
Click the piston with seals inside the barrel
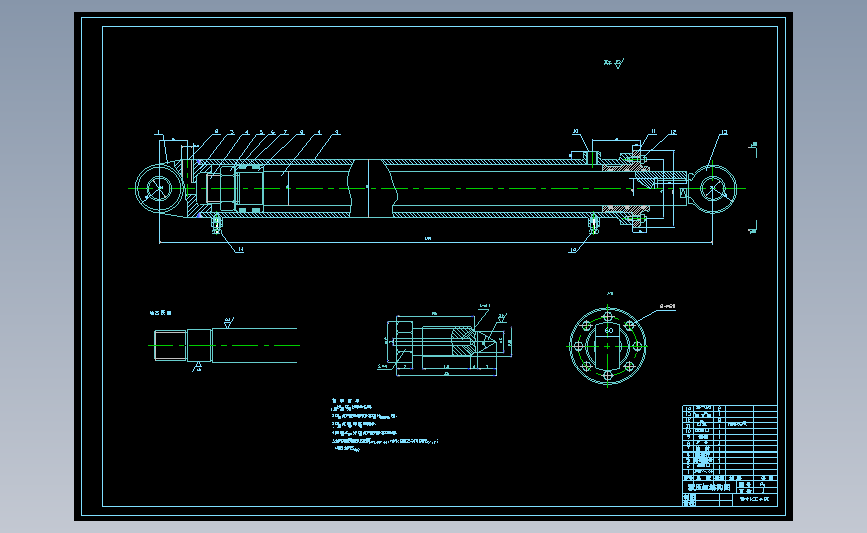pyautogui.click(x=249, y=189)
